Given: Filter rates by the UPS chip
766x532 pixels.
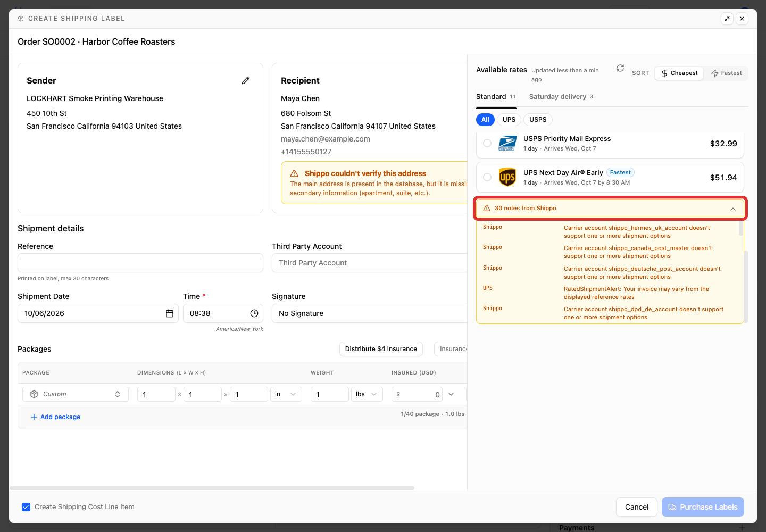Looking at the screenshot, I should (509, 120).
